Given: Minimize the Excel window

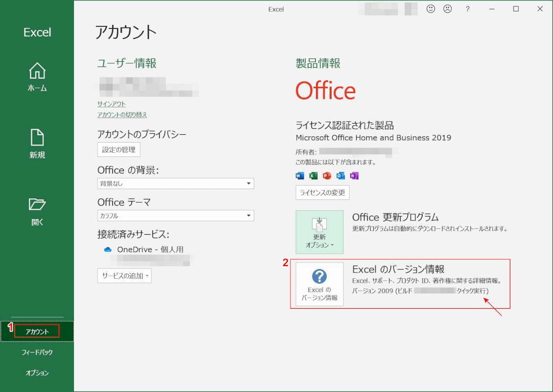Looking at the screenshot, I should point(492,9).
